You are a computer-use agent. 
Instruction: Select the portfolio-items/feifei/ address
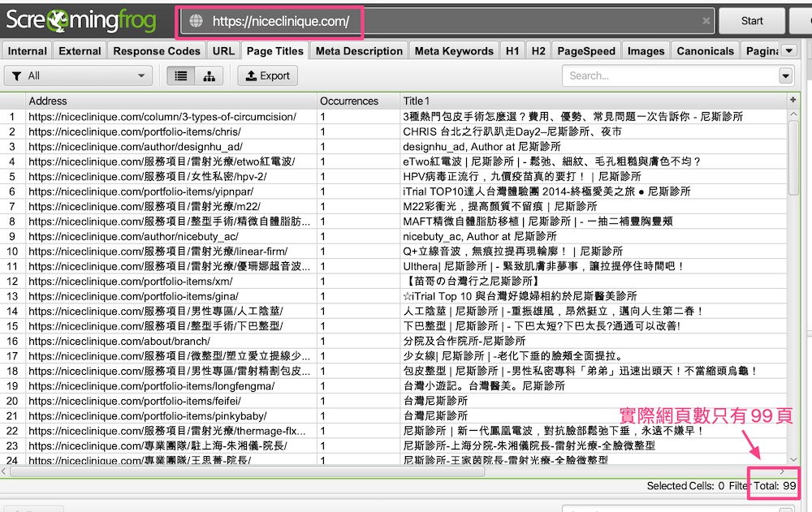point(135,402)
